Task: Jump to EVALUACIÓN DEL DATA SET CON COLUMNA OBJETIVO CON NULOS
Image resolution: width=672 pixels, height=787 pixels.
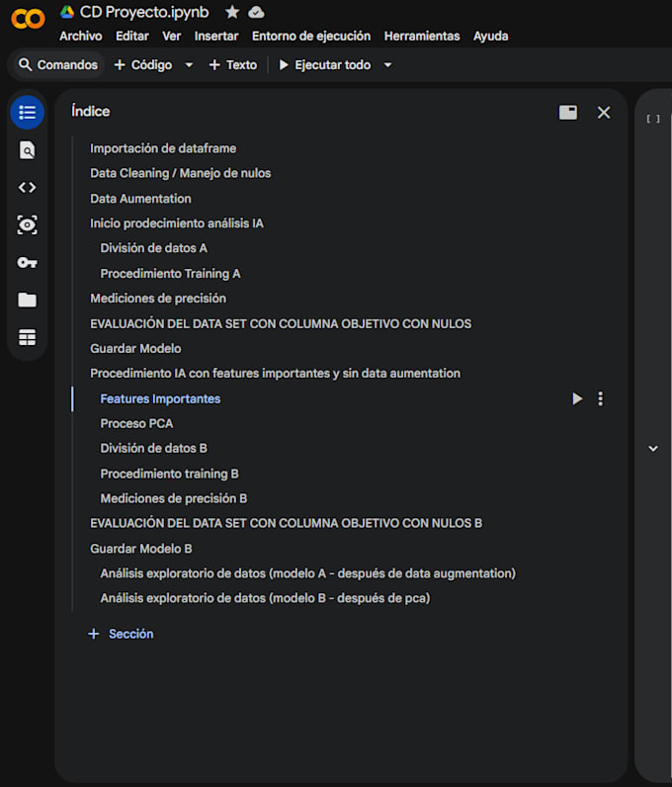Action: point(281,323)
